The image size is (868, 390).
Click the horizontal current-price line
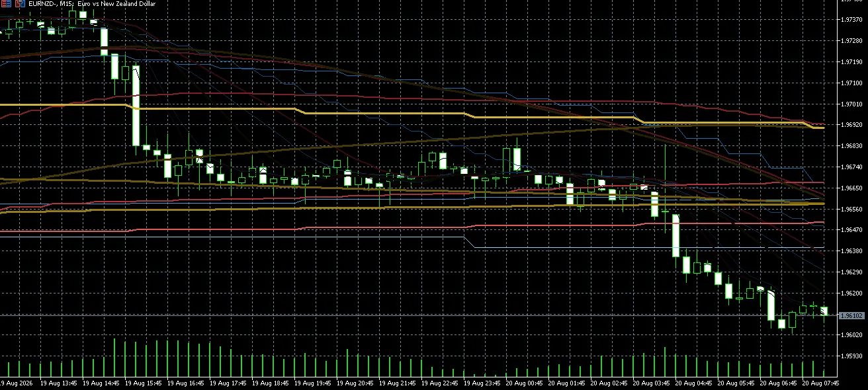[x=417, y=315]
